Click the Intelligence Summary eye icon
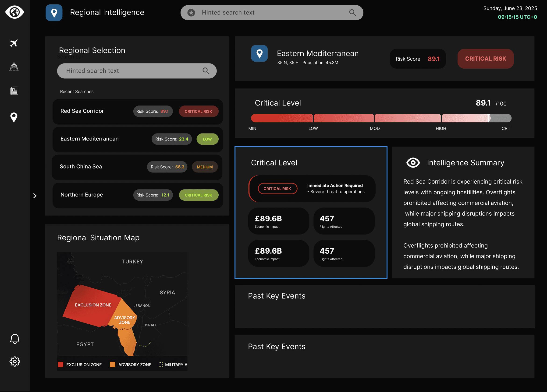Screen dimensions: 547x392 (x=413, y=163)
